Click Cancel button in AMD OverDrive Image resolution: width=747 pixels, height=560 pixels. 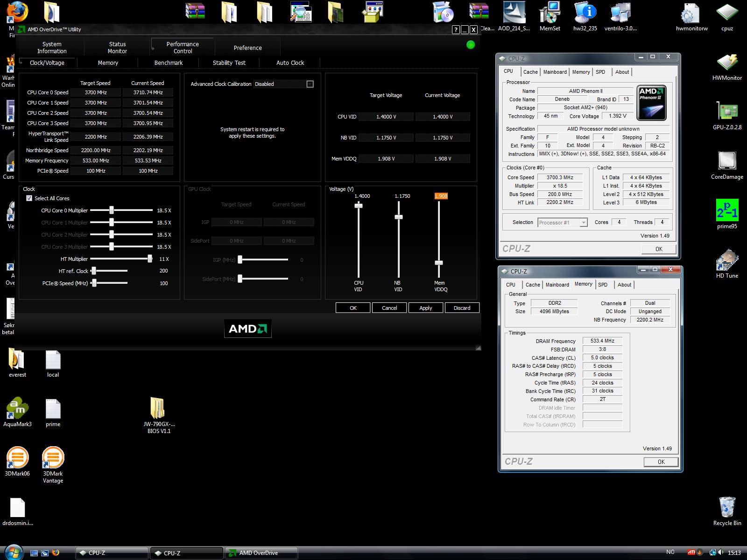click(x=389, y=308)
